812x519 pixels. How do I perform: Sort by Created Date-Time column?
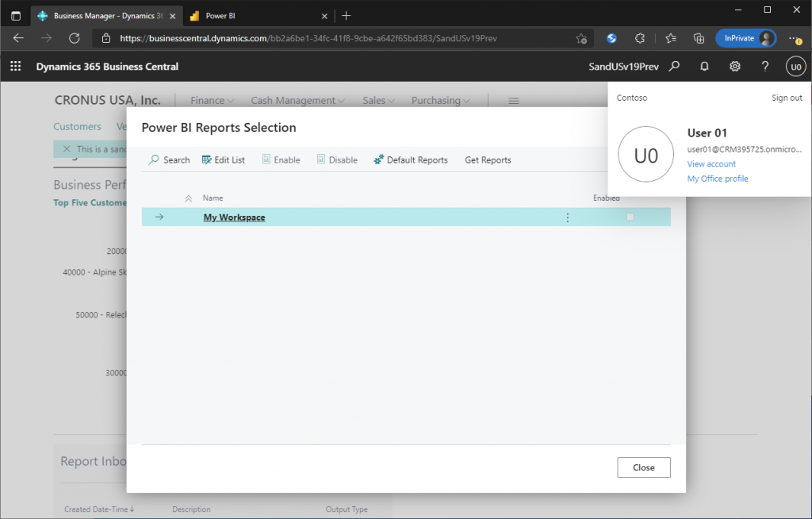(x=98, y=509)
